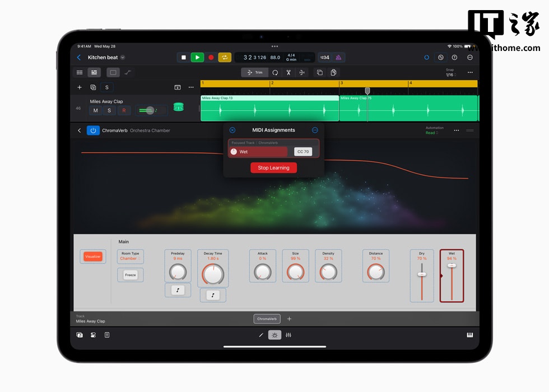Start playback with the green Play button
The image size is (549, 392).
(197, 57)
